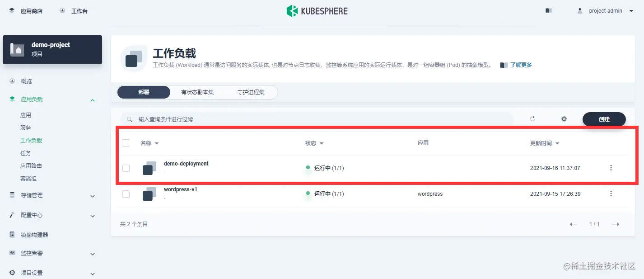Open 容器组 in the sidebar

(28, 179)
